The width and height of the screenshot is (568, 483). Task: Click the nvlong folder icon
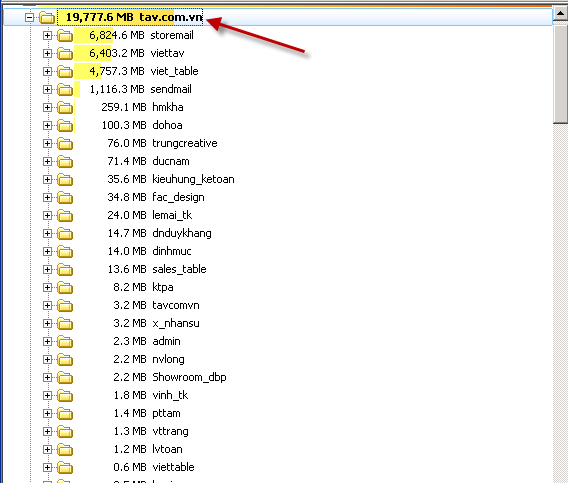(x=65, y=360)
